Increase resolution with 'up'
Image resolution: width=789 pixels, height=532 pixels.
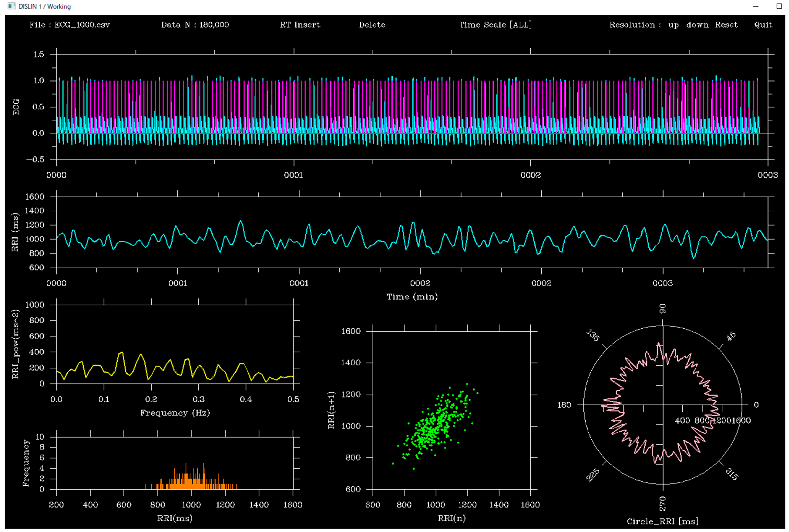[x=673, y=25]
